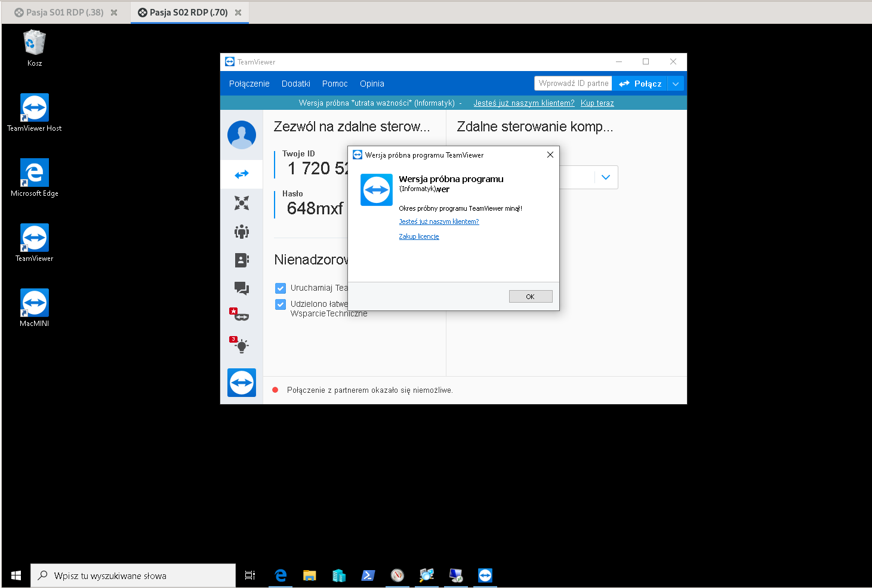Open the Meeting sidebar icon
The width and height of the screenshot is (872, 588).
[242, 232]
